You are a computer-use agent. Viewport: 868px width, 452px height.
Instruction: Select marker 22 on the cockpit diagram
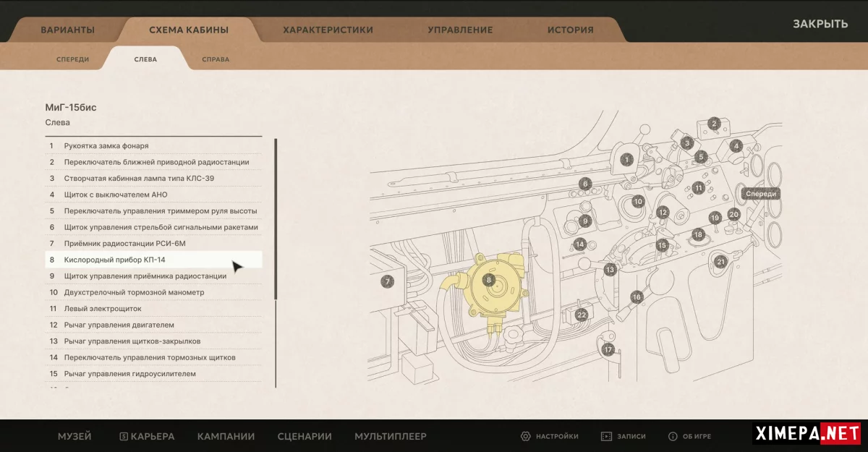tap(582, 315)
